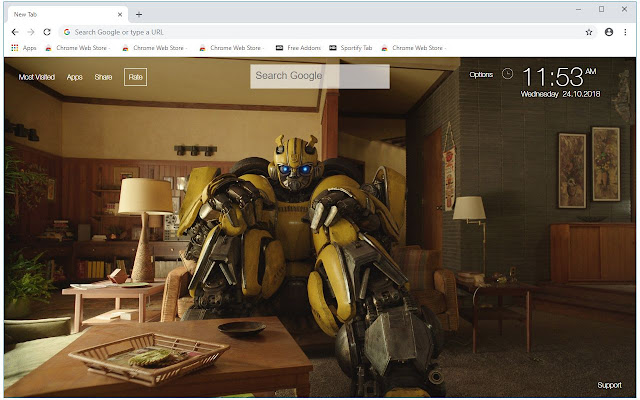Screen dimensions: 640x400
Task: Minimize the browser window
Action: point(578,9)
